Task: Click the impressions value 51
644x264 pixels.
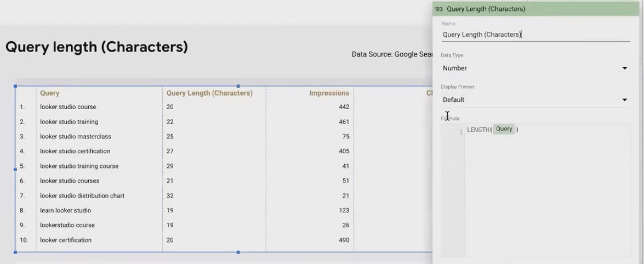Action: (x=346, y=181)
